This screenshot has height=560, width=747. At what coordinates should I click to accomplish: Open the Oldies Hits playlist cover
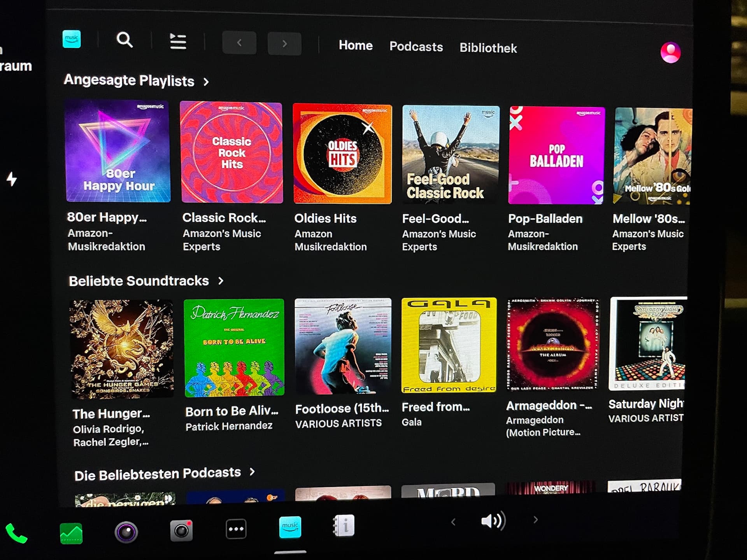(x=342, y=154)
